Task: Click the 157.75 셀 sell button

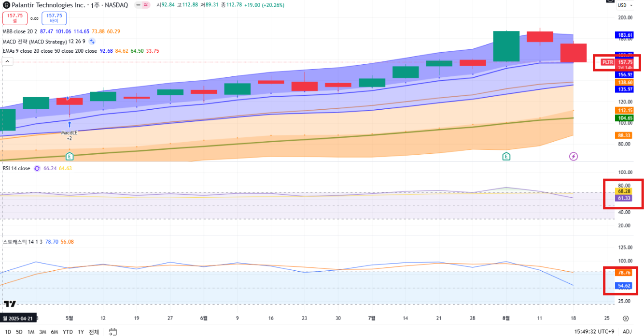Action: 15,18
